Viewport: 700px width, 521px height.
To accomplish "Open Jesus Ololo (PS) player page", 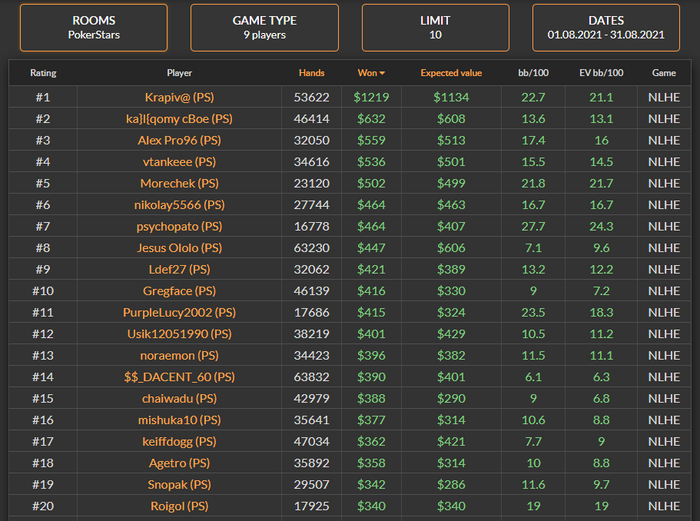I will (179, 247).
